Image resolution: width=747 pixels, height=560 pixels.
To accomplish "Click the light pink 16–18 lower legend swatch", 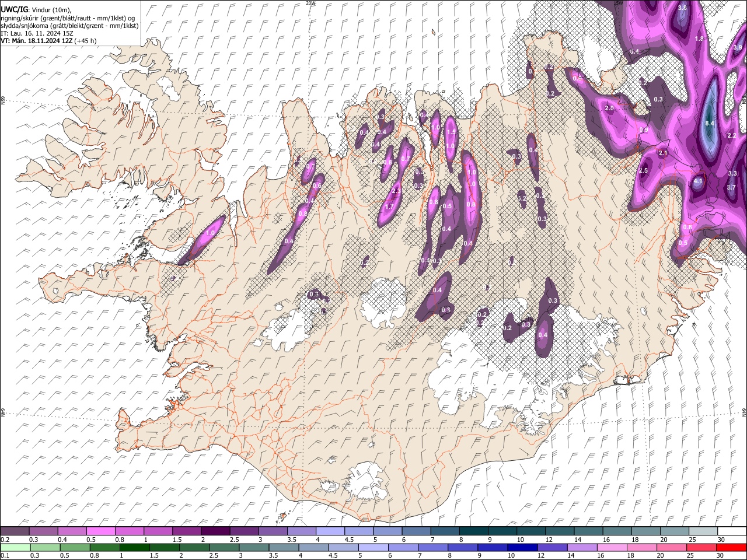I will (611, 547).
